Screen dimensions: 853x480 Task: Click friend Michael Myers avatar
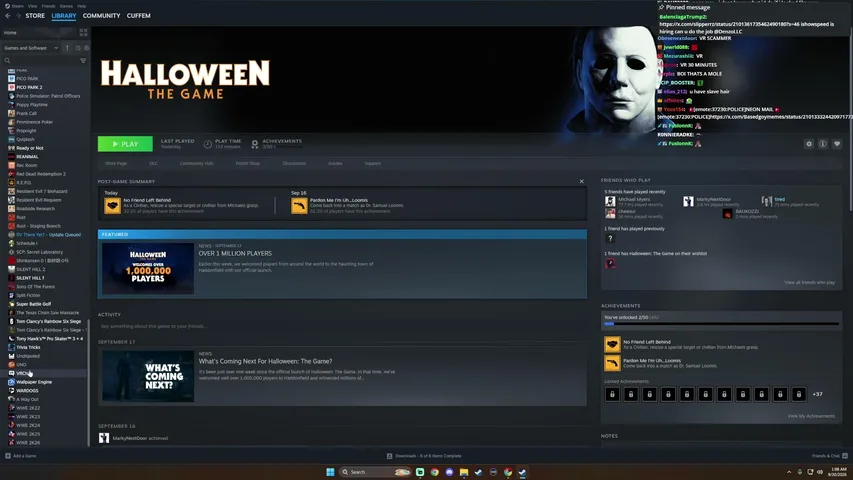610,201
